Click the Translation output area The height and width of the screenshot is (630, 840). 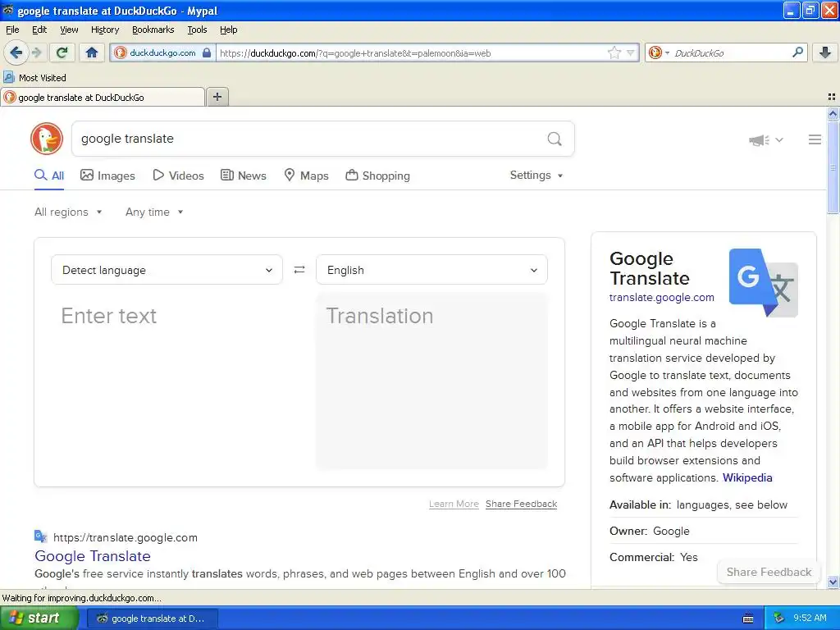coord(431,381)
